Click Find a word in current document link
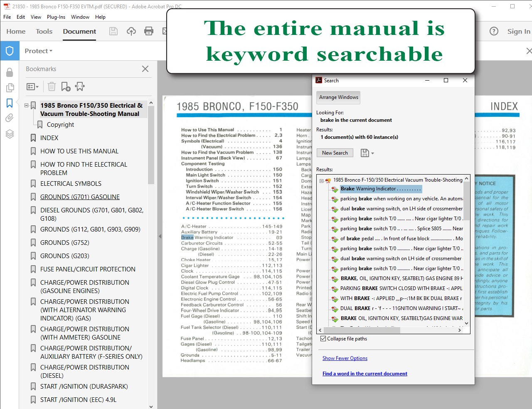Screen dimensions: 532x409 [x=365, y=374]
